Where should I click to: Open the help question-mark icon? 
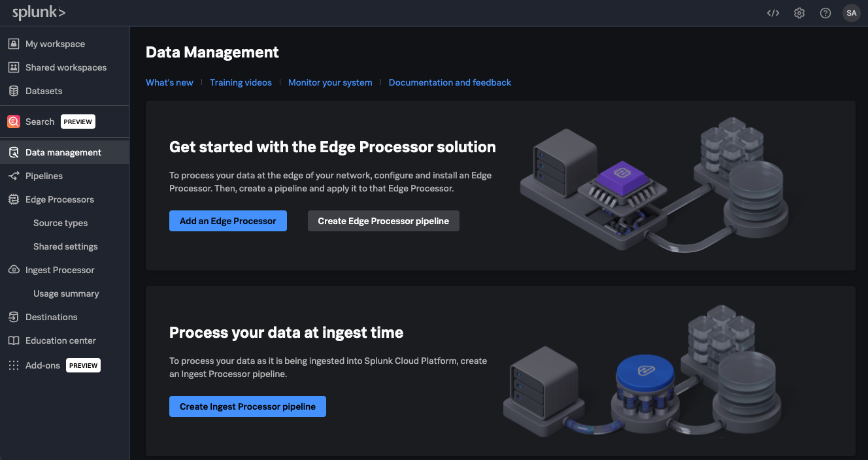(x=825, y=12)
